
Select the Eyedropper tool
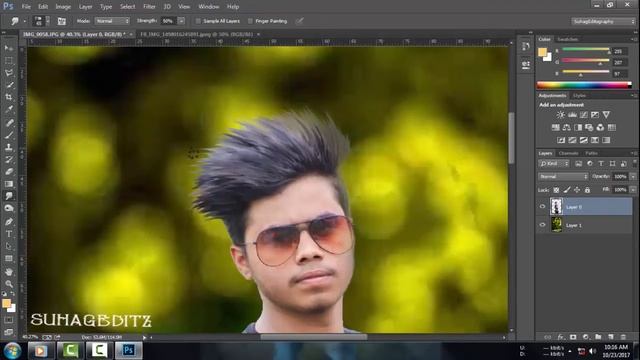point(9,109)
